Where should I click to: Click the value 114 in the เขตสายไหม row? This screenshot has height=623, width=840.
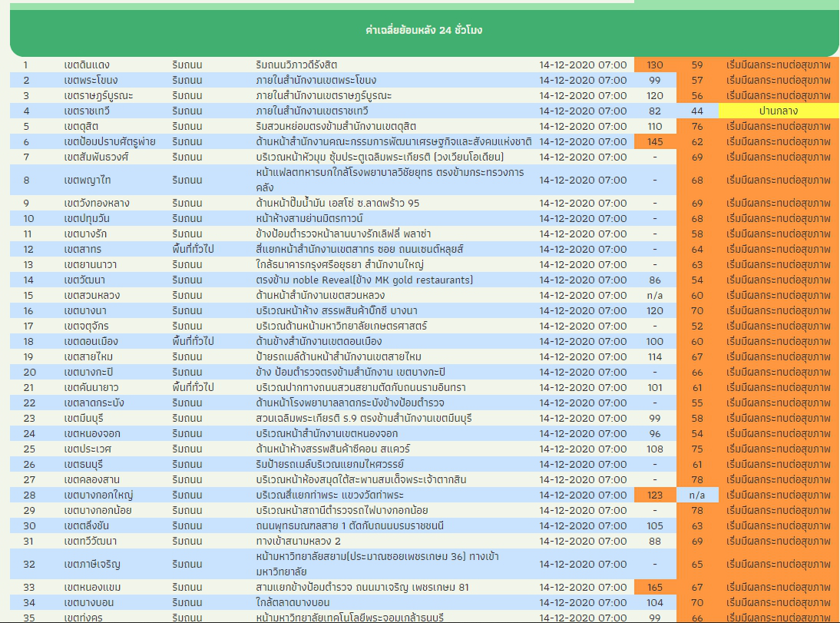coord(655,356)
